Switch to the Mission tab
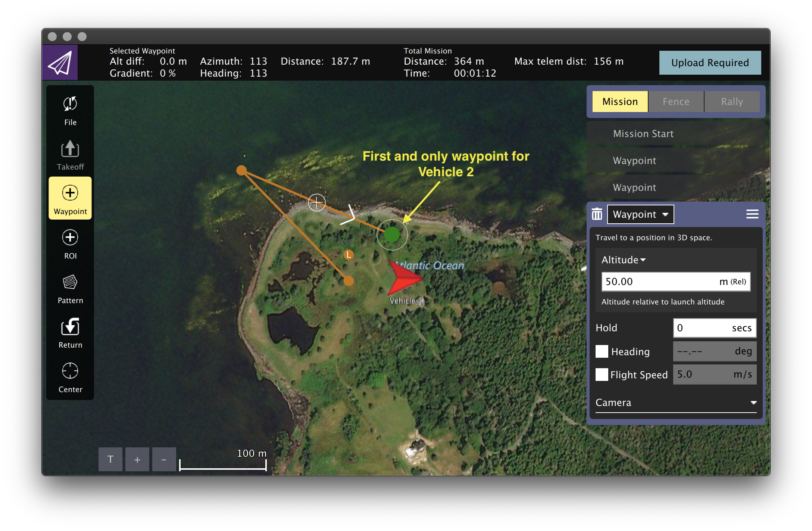This screenshot has width=812, height=531. (x=620, y=102)
